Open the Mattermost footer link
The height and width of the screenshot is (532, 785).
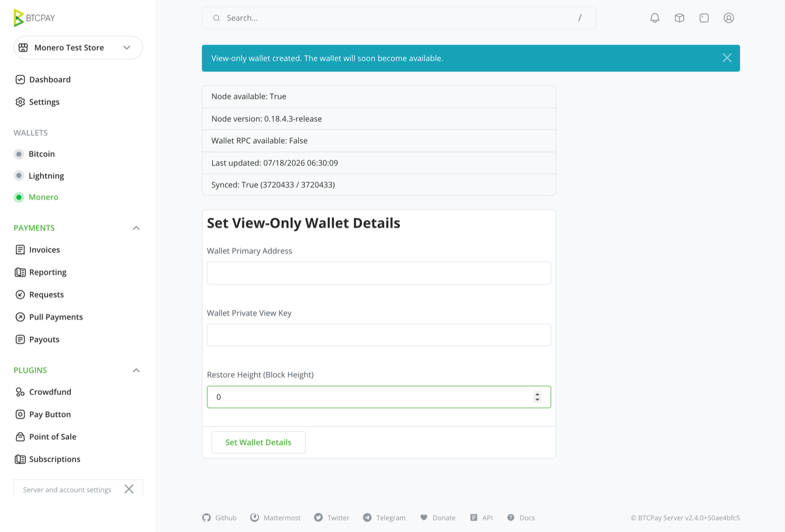(275, 518)
